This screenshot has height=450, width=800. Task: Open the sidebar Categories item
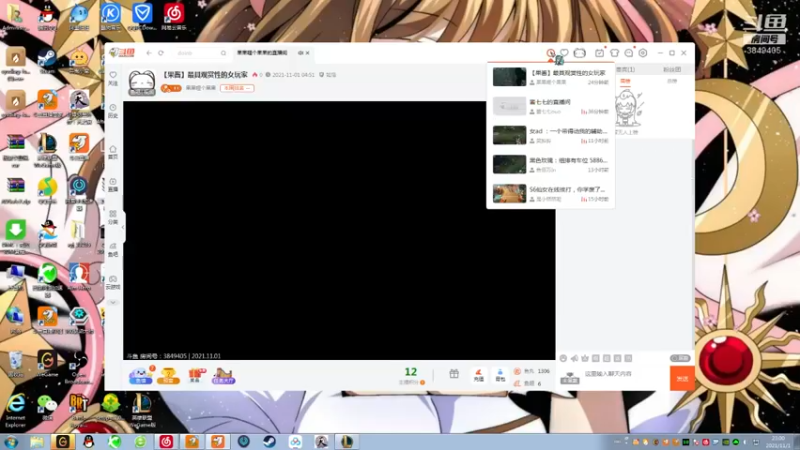point(113,217)
